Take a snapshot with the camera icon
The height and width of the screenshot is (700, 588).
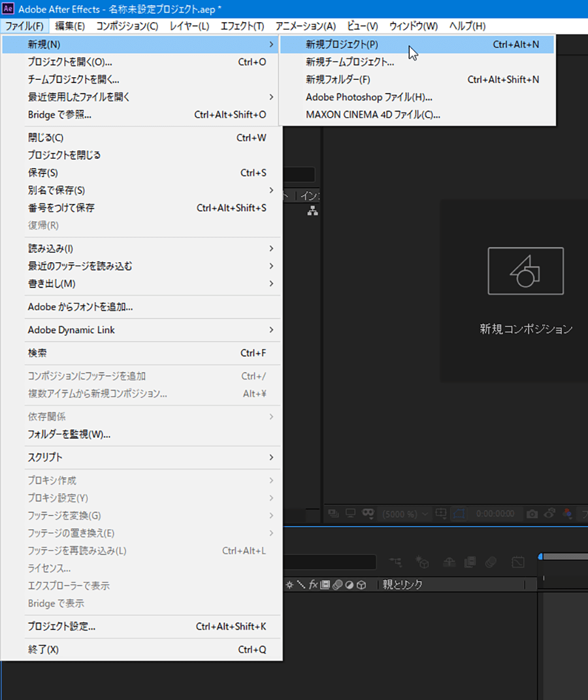532,514
